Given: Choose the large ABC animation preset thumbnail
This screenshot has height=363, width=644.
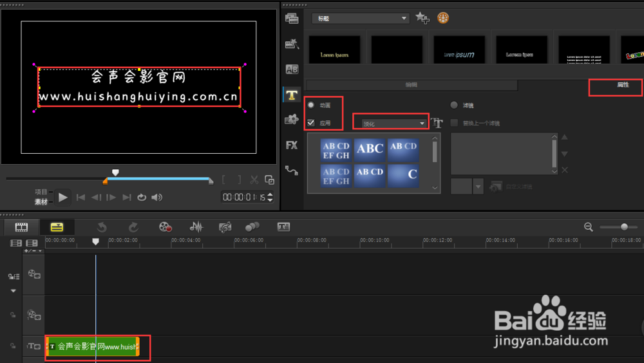Looking at the screenshot, I should point(370,149).
